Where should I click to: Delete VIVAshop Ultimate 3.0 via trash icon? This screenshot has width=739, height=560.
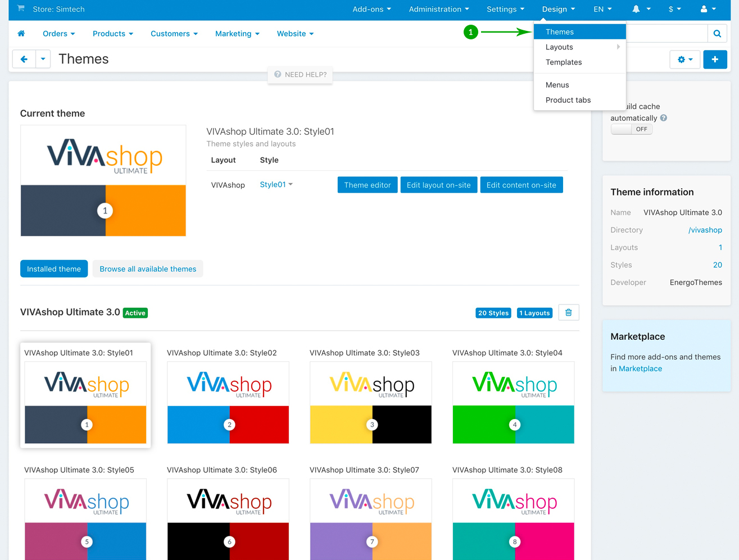(568, 312)
